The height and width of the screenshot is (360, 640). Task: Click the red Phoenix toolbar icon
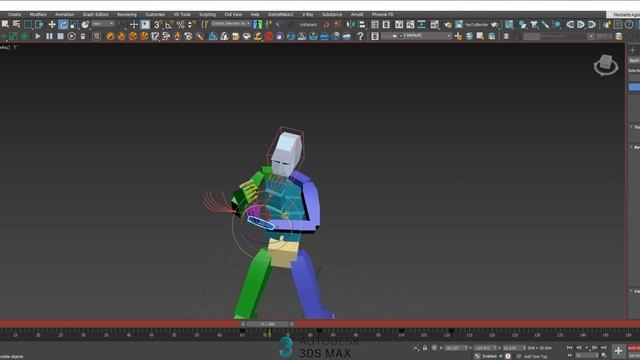coord(269,36)
